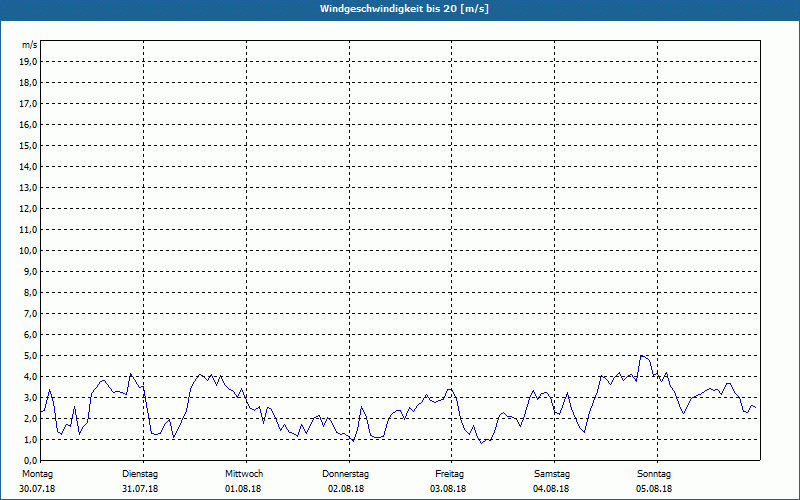The height and width of the screenshot is (500, 800).
Task: Click the m/s unit label
Action: point(30,45)
